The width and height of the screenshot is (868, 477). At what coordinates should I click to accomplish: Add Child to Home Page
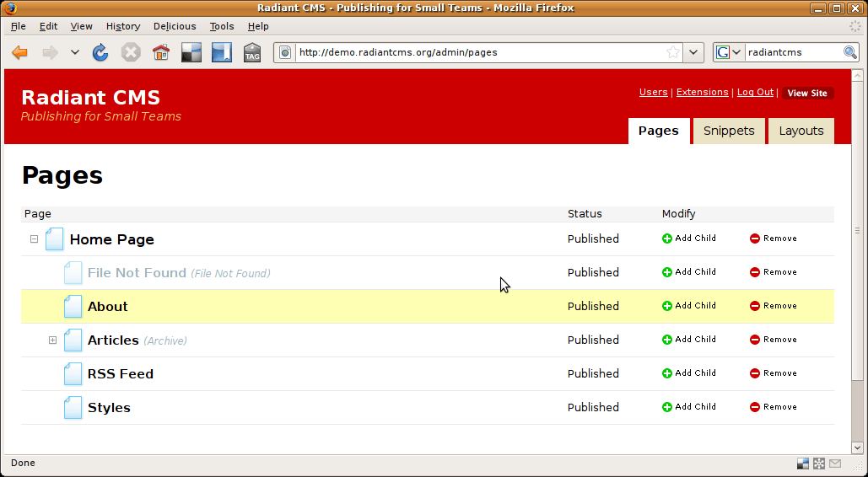click(x=689, y=238)
